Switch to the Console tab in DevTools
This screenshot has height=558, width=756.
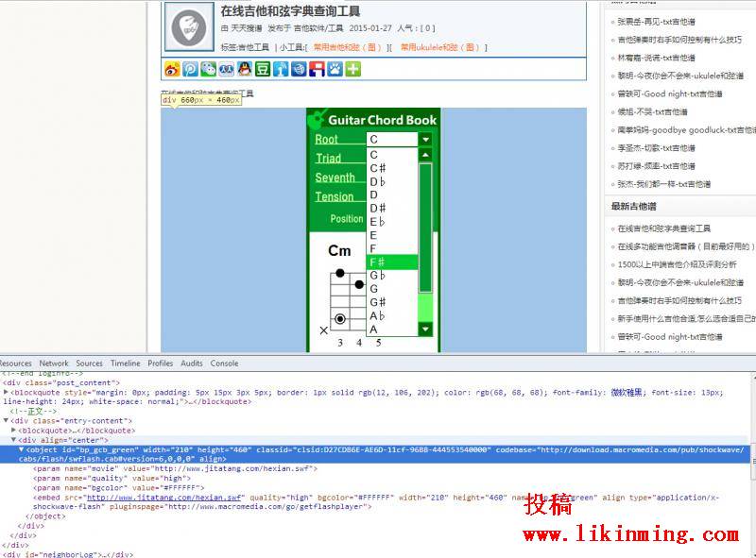224,363
